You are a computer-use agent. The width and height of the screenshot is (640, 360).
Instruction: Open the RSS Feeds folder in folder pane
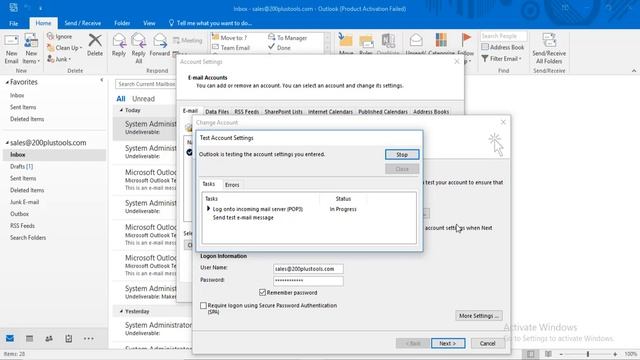coord(22,226)
